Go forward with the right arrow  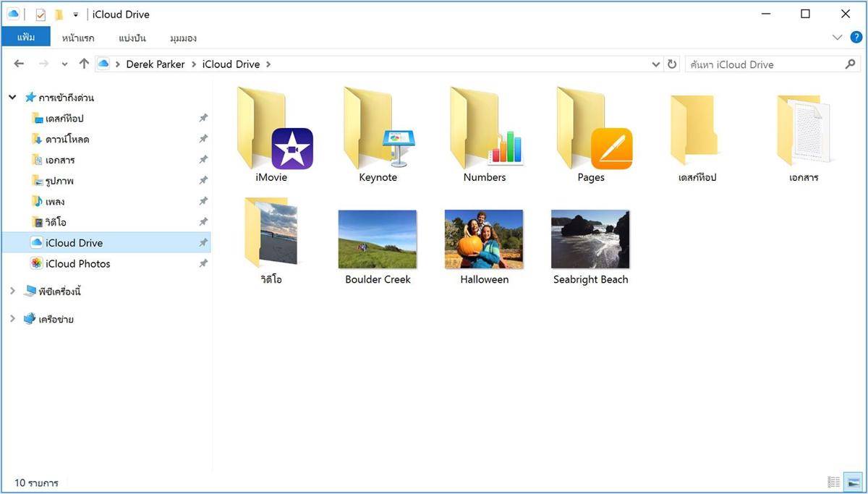[43, 64]
